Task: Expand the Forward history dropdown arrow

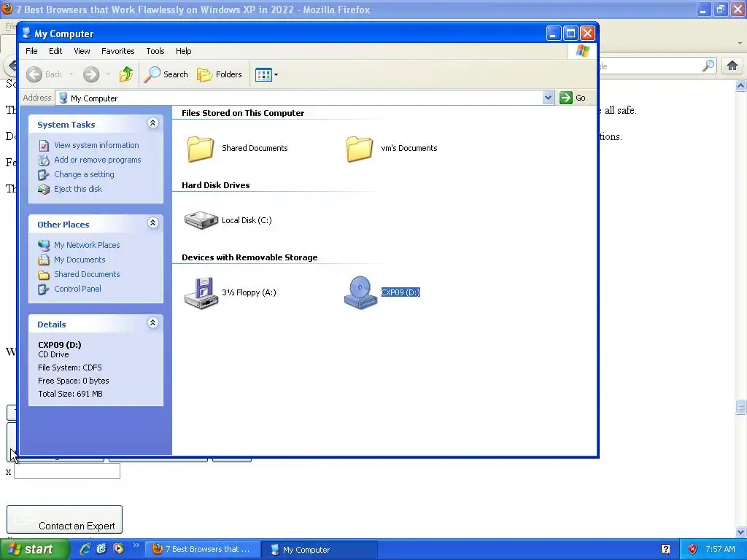Action: 108,74
